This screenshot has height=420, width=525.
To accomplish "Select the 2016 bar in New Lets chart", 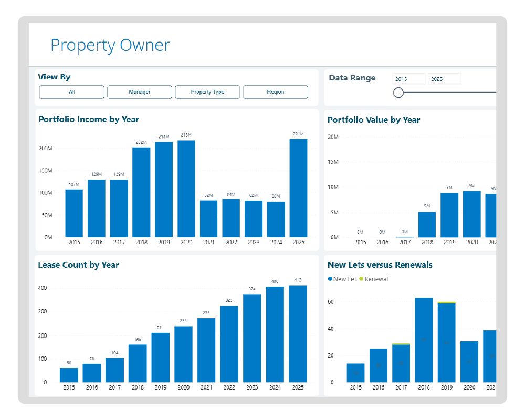I will (x=379, y=365).
